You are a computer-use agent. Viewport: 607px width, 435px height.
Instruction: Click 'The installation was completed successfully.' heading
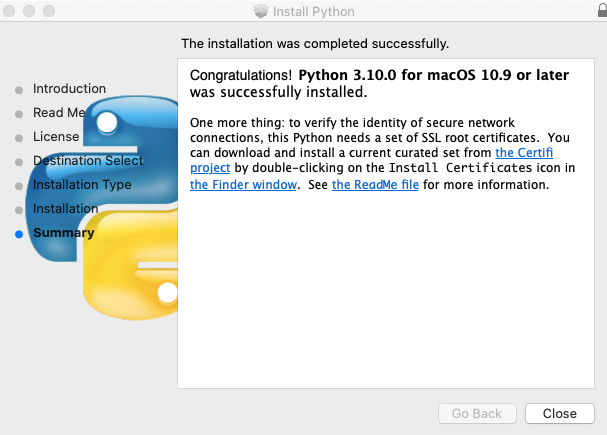[315, 44]
